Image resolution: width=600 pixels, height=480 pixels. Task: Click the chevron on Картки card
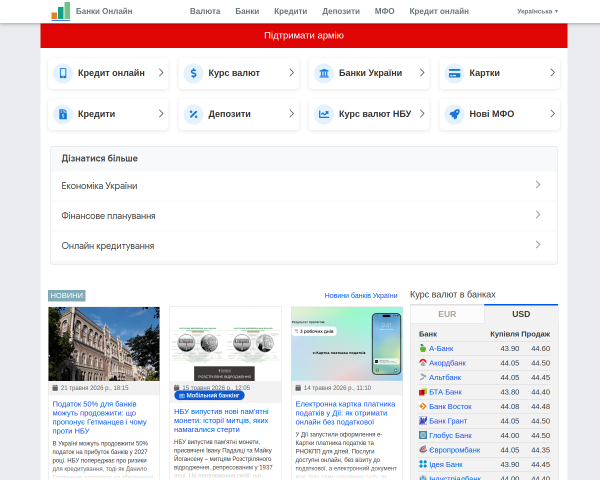point(553,73)
